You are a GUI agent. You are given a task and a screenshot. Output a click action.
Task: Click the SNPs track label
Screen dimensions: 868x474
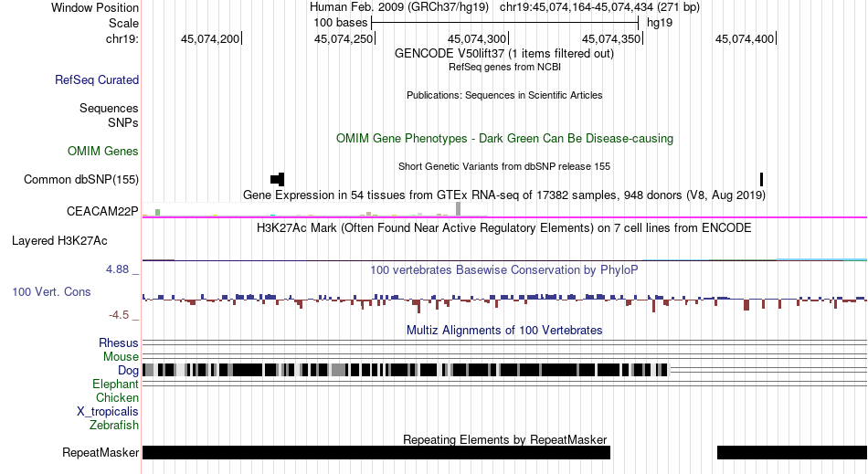tap(123, 122)
